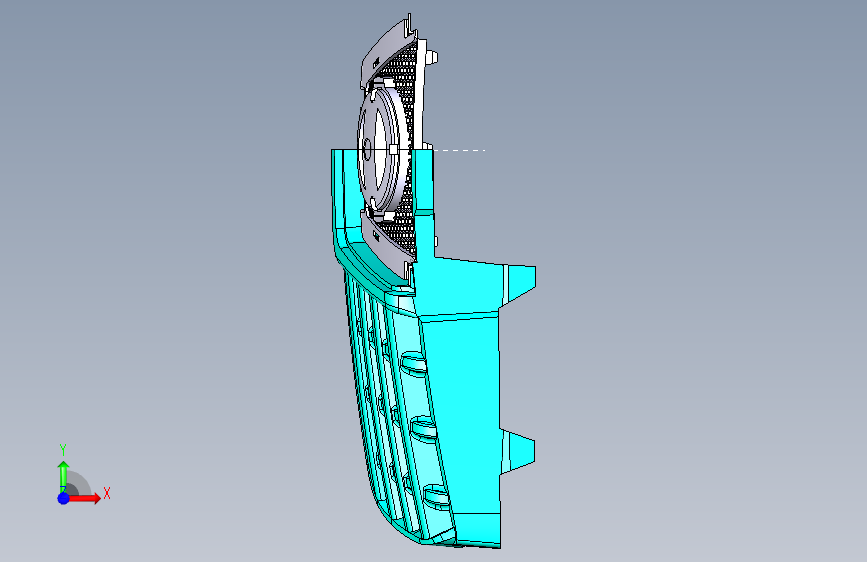Image resolution: width=867 pixels, height=562 pixels.
Task: Click the small white square handle at emblem center
Action: click(393, 149)
